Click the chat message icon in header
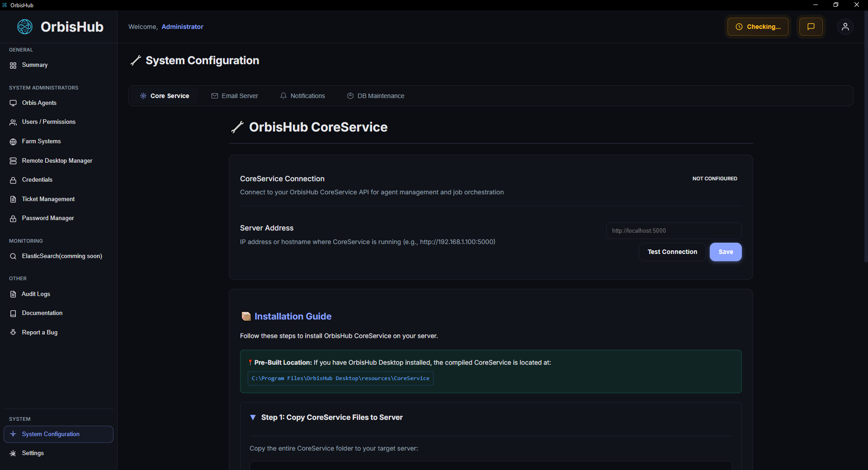The width and height of the screenshot is (868, 470). point(811,27)
